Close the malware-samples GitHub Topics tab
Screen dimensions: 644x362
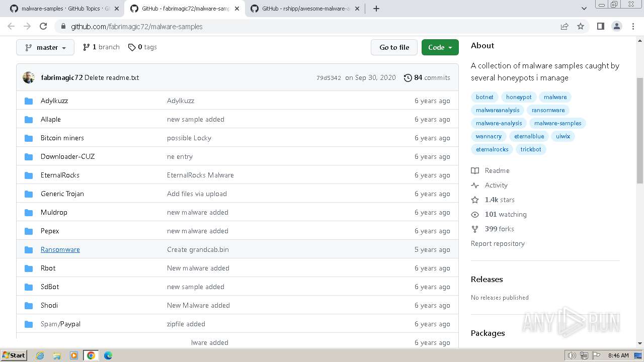pos(117,9)
